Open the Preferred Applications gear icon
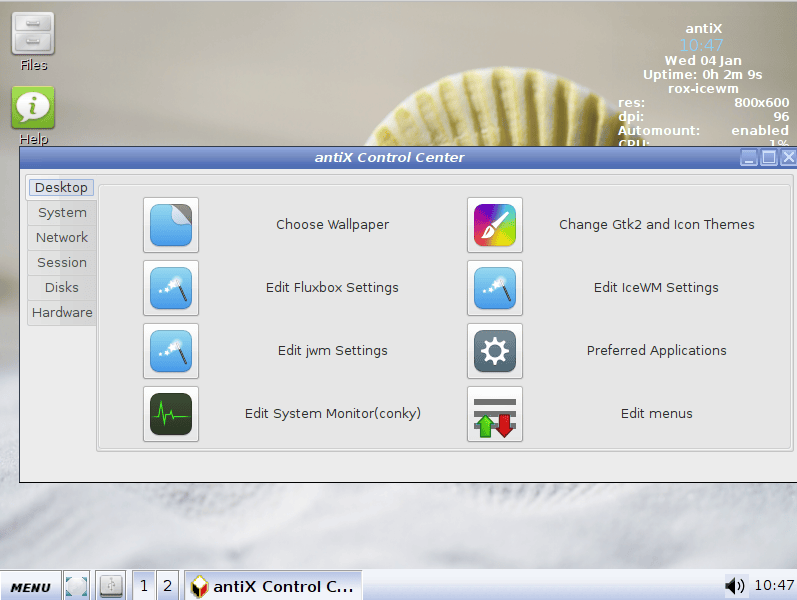Viewport: 797px width, 600px height. click(x=495, y=351)
